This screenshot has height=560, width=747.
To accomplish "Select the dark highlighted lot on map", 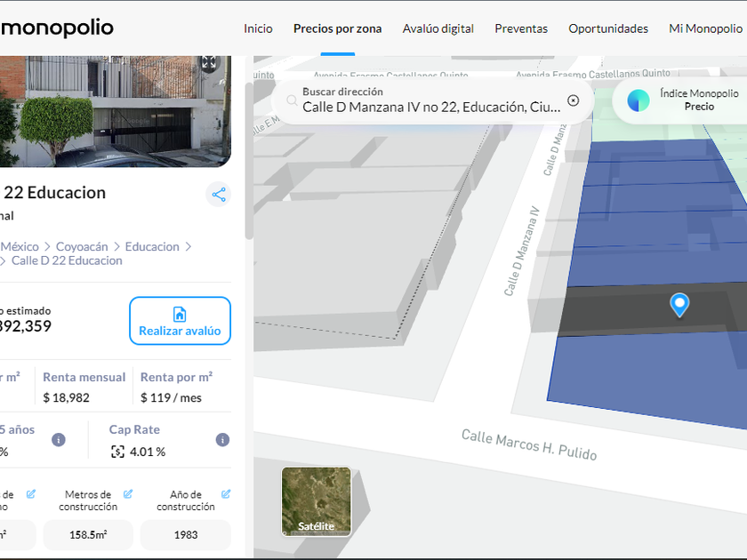I will click(653, 310).
